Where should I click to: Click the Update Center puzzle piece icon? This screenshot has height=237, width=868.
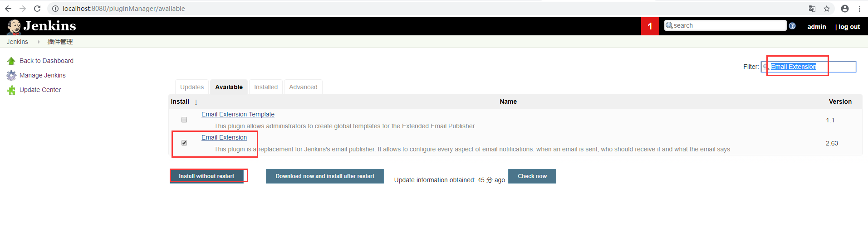tap(11, 90)
